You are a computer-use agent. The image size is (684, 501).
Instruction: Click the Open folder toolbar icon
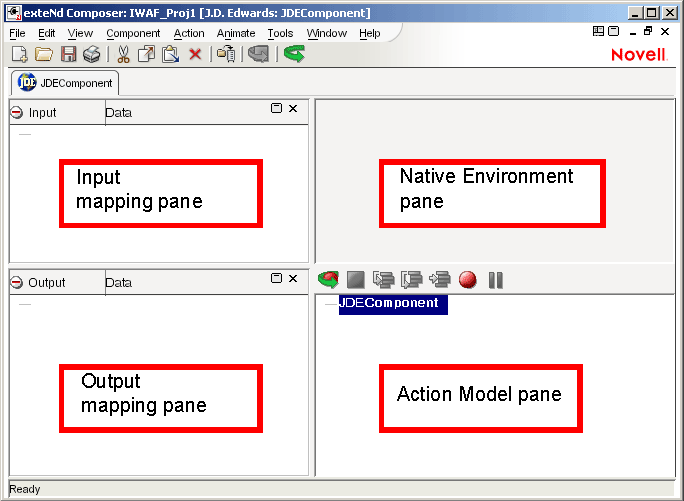click(x=44, y=54)
